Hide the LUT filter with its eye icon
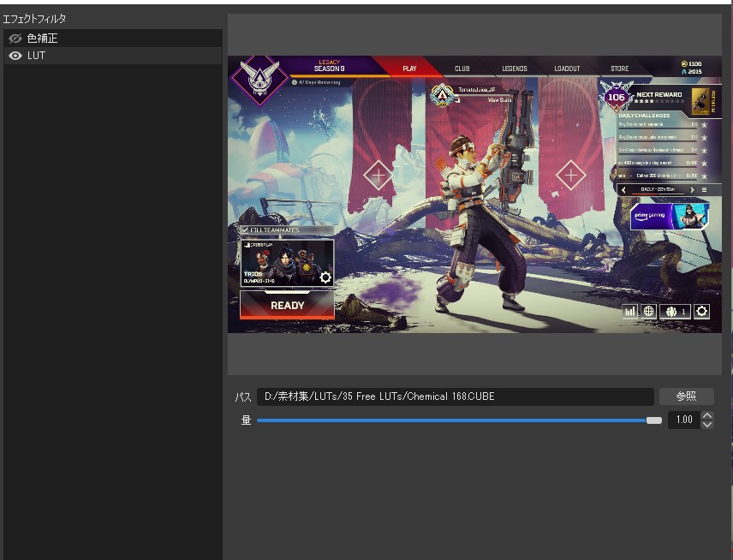 pos(15,56)
